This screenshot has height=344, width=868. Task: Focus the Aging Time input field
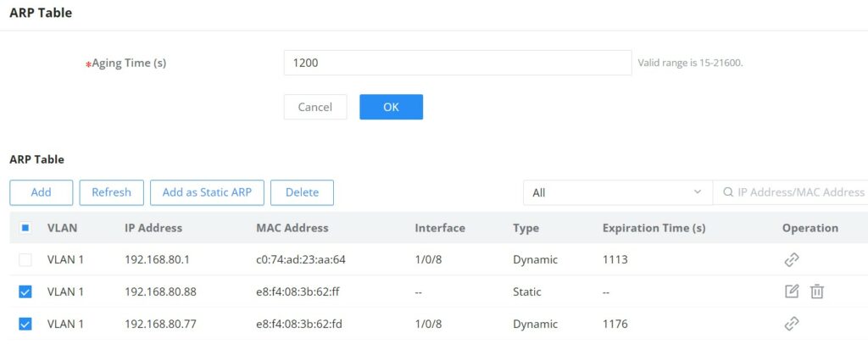coord(457,63)
